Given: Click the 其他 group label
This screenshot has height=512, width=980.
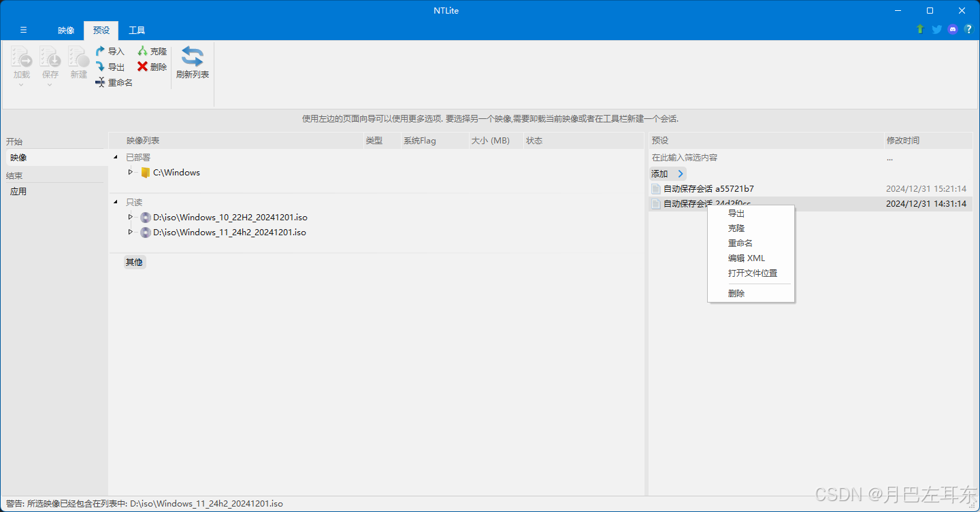Looking at the screenshot, I should point(134,262).
